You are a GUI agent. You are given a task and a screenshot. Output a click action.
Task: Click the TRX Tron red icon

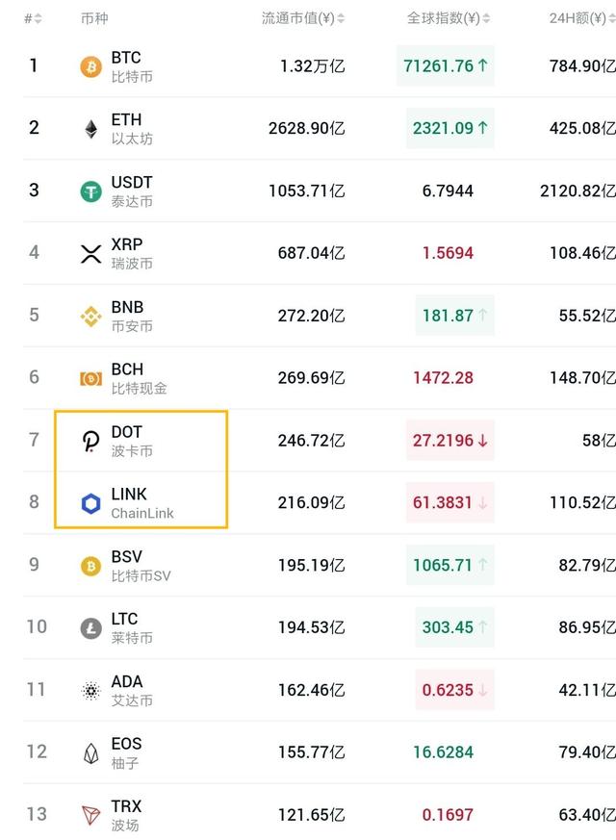(x=90, y=815)
